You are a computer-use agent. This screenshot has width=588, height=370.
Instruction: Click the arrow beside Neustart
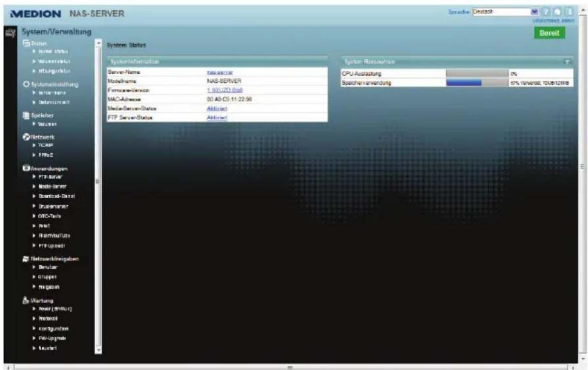[34, 348]
